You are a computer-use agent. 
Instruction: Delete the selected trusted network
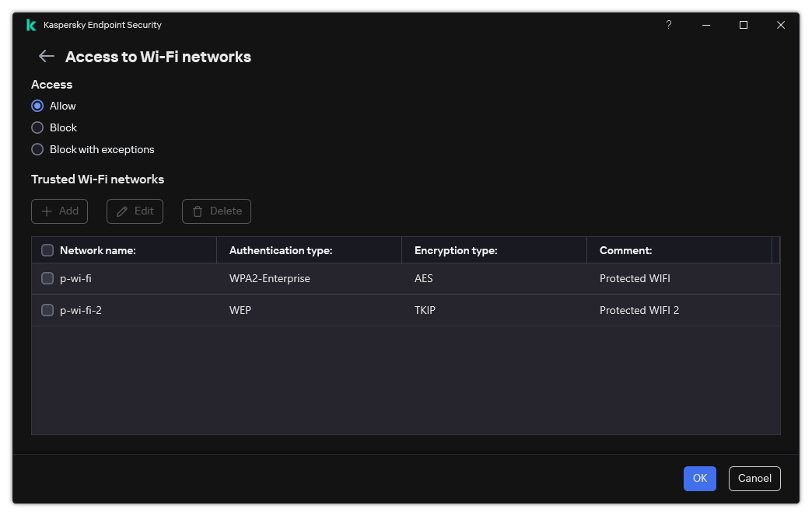click(x=216, y=211)
